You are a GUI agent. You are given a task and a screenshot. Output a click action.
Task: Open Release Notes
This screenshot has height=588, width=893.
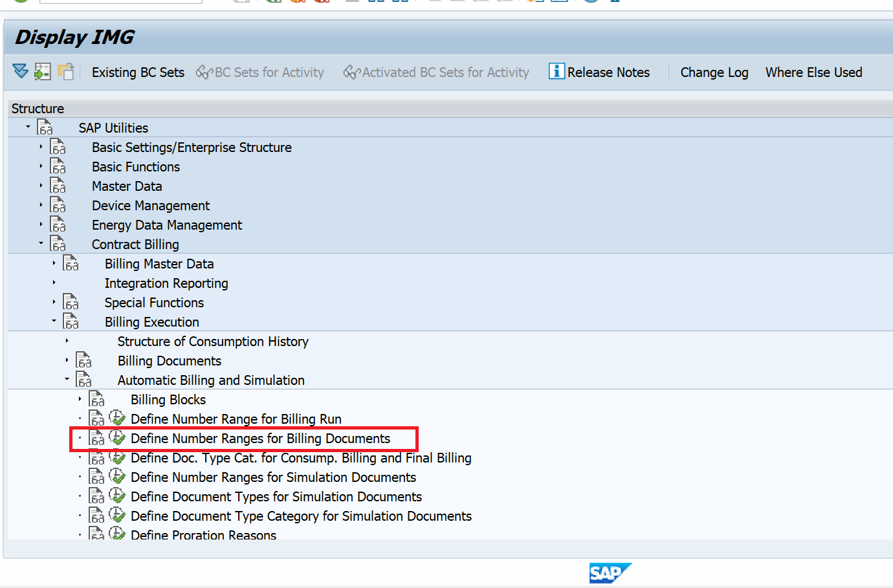click(599, 72)
